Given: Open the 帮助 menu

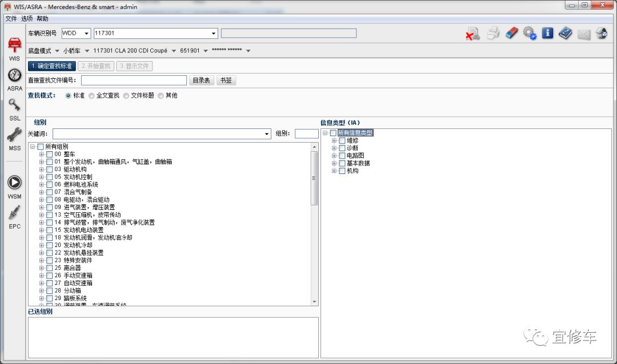Looking at the screenshot, I should [42, 18].
